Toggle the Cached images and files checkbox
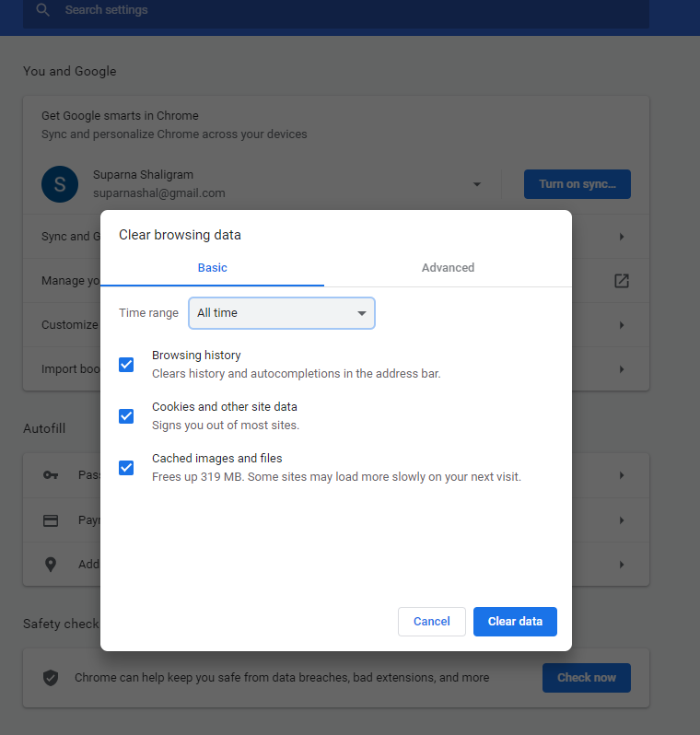Image resolution: width=700 pixels, height=735 pixels. click(127, 467)
